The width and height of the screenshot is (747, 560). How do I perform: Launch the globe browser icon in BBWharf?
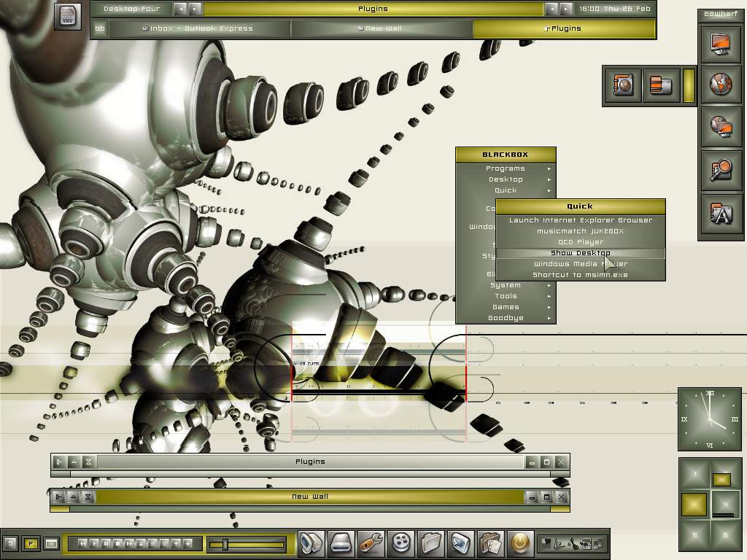[721, 85]
